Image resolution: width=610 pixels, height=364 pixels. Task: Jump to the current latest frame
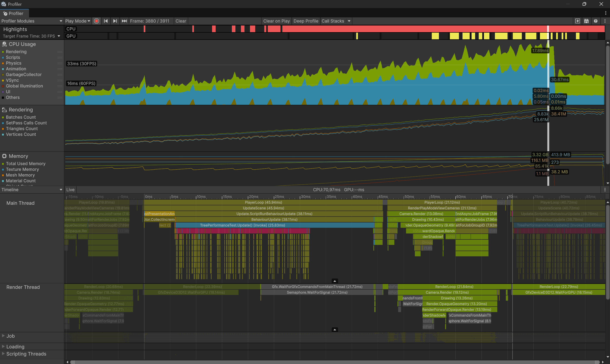124,21
